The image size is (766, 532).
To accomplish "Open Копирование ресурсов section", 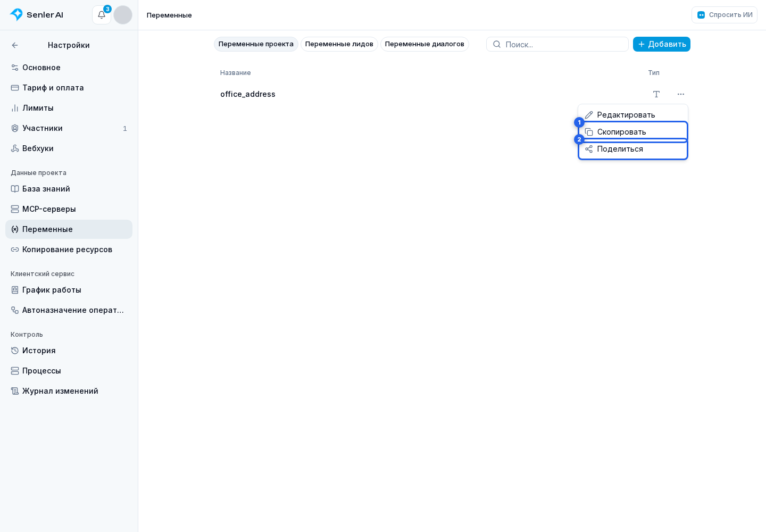I will [x=69, y=250].
